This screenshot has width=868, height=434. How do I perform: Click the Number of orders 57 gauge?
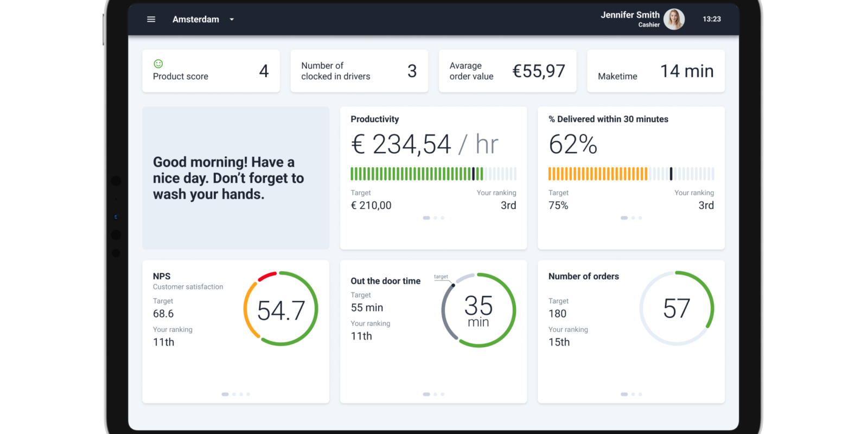tap(676, 308)
